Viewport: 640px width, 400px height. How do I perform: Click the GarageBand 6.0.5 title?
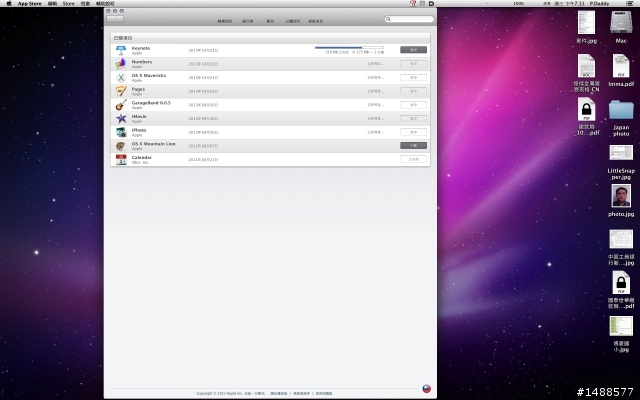pos(151,103)
